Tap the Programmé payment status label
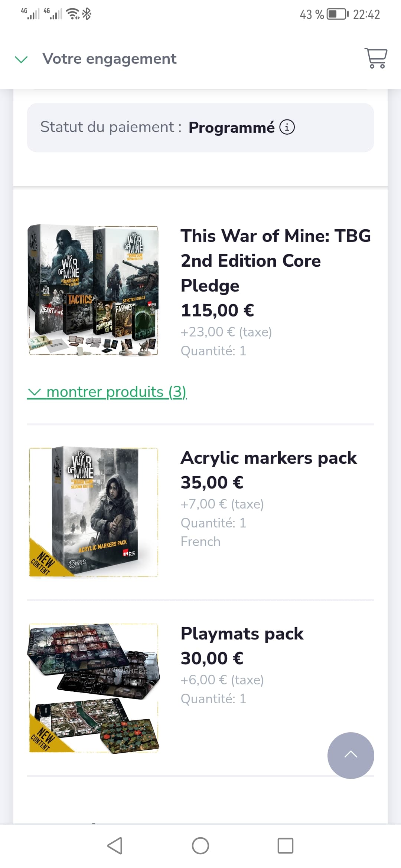The image size is (401, 868). click(232, 127)
